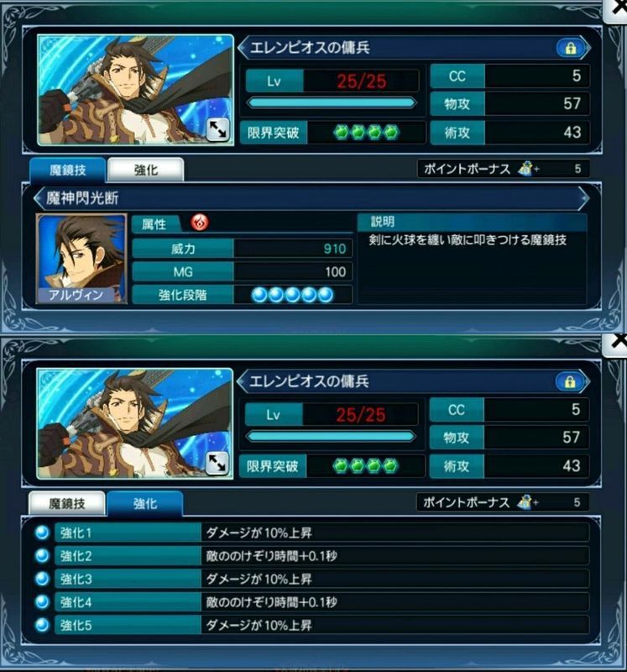
Task: Switch to the 強化 tab in top panel
Action: 146,170
